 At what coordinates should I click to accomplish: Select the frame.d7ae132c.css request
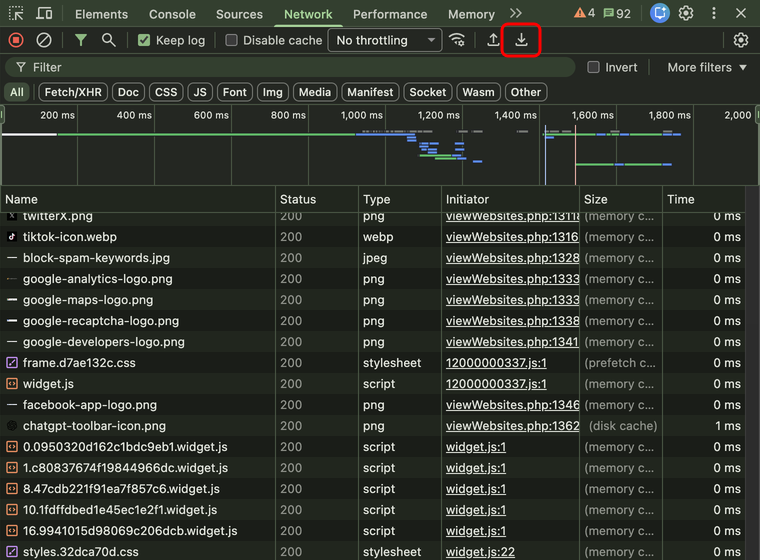tap(372, 363)
